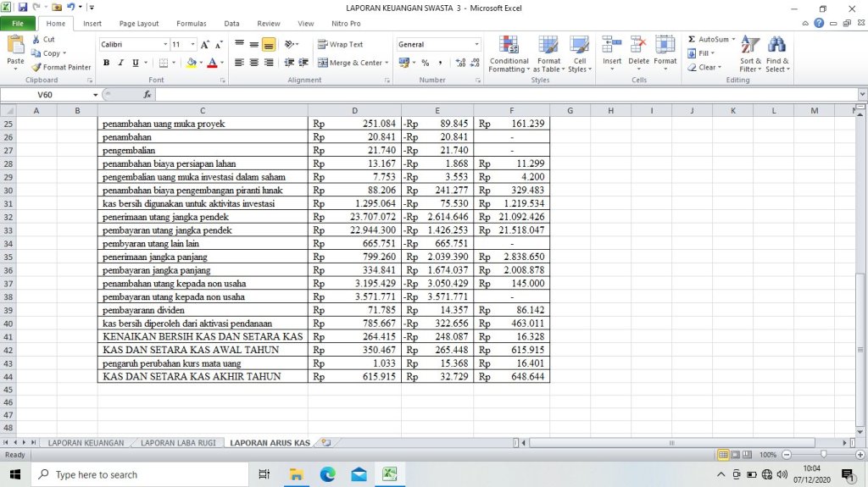Open the Formulas ribbon tab
This screenshot has height=487, width=868.
pos(191,24)
